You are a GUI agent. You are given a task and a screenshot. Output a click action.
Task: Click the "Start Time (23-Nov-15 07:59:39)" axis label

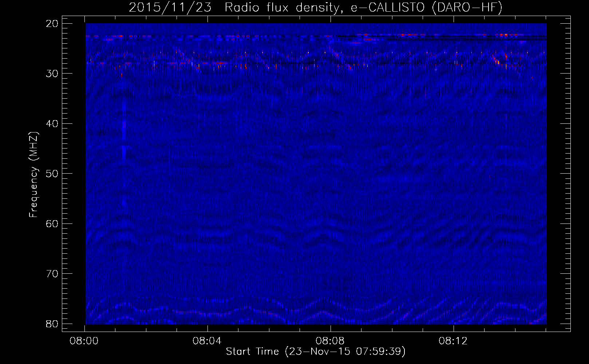[316, 352]
